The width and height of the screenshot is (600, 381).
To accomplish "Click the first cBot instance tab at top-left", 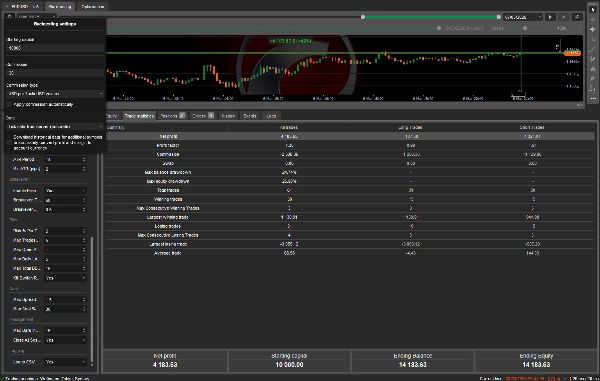I will point(23,7).
